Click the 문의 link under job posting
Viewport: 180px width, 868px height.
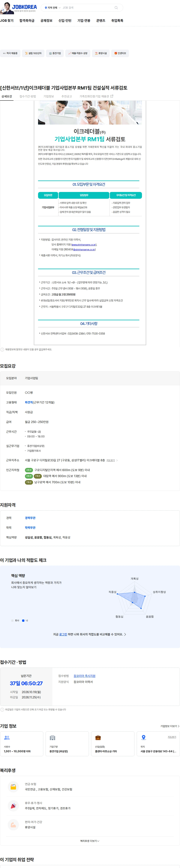click(41, 349)
